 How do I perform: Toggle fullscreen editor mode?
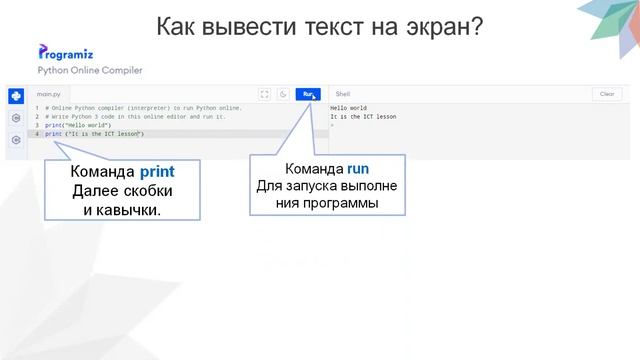[264, 94]
